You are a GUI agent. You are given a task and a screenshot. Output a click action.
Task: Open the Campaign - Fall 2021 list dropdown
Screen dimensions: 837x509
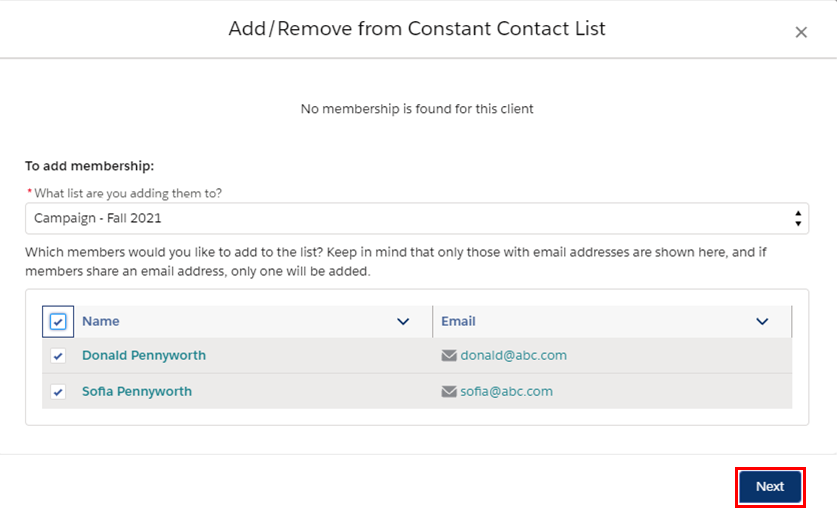pos(417,218)
